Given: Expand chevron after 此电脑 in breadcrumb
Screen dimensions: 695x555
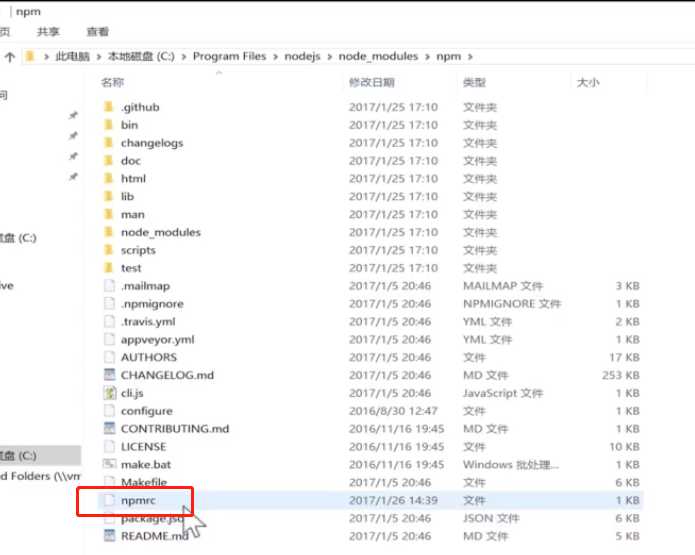Looking at the screenshot, I should (98, 57).
